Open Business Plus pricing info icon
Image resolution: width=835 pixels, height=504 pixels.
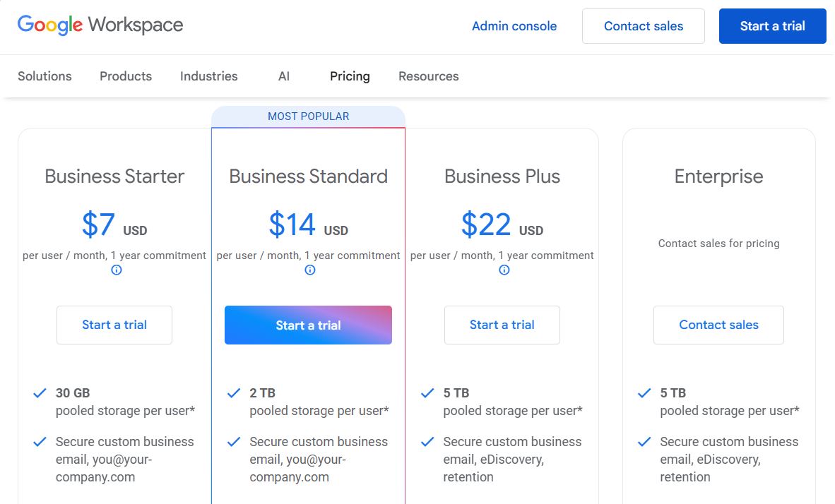504,270
